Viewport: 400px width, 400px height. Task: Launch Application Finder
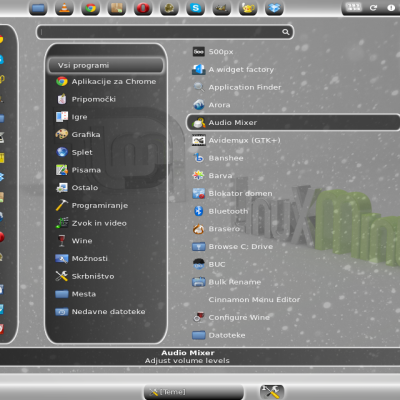[237, 87]
